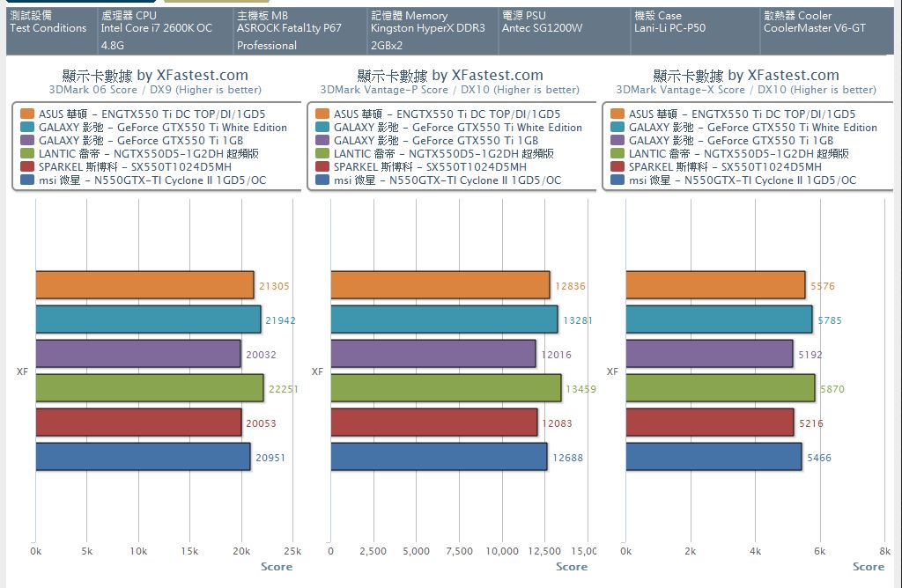The image size is (902, 588).
Task: Toggle the msi Cyclone II series in the Vantage-X legend
Action: (742, 180)
